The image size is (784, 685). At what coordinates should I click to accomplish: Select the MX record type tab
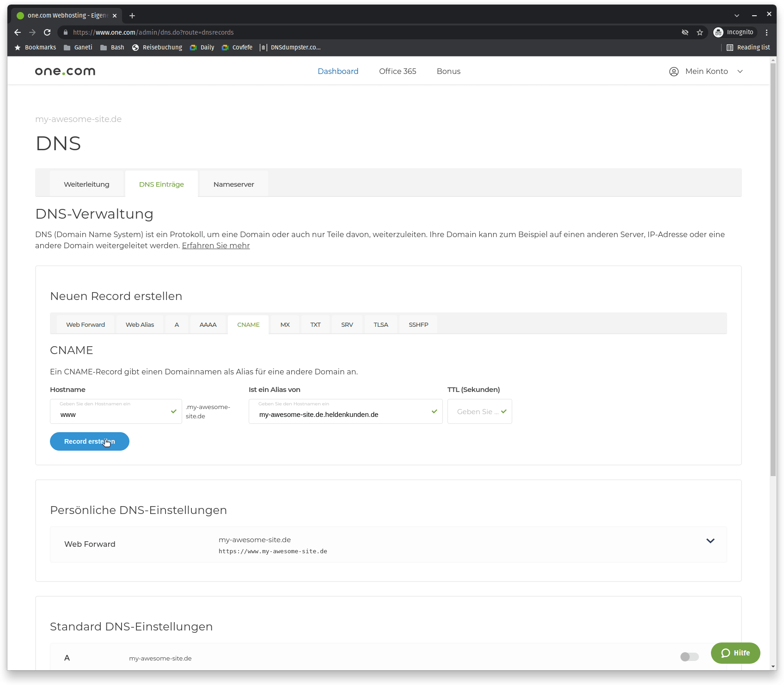point(285,324)
